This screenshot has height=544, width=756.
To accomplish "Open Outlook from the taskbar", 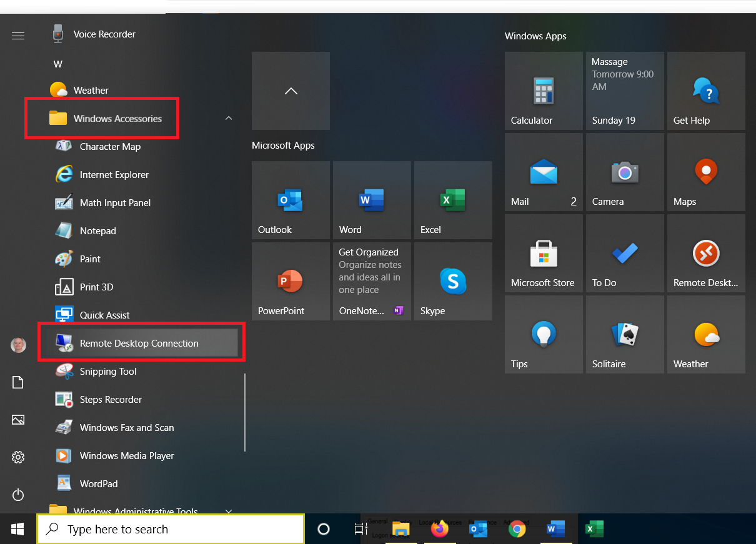I will click(x=479, y=529).
